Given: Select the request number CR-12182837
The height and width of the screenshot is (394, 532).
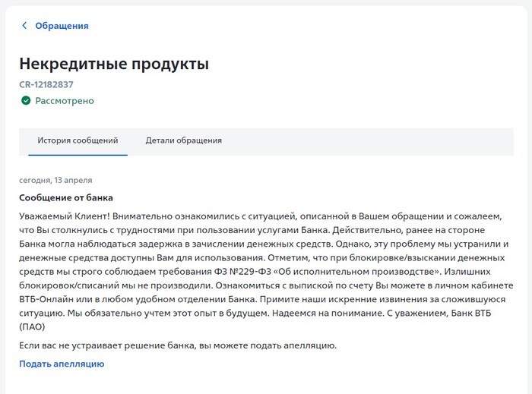Looking at the screenshot, I should tap(46, 85).
